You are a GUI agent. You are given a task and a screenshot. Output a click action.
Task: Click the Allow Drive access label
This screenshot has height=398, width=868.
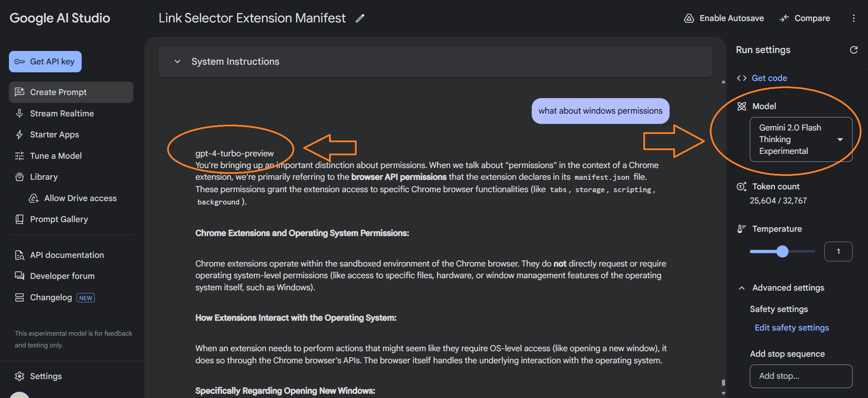click(80, 198)
